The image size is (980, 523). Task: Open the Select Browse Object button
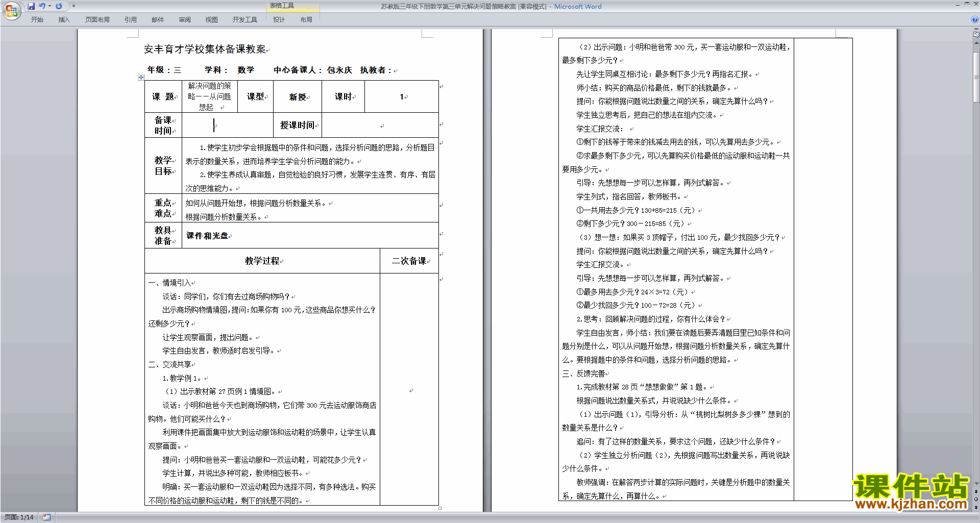click(976, 499)
